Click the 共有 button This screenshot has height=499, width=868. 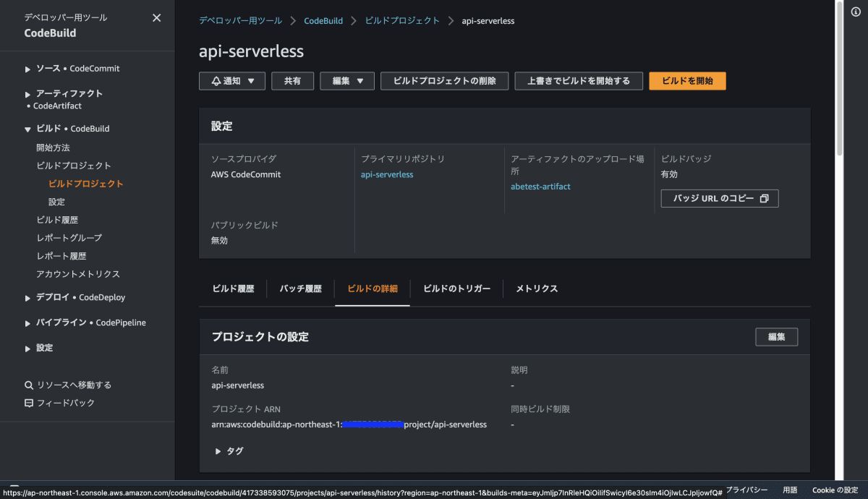coord(293,81)
